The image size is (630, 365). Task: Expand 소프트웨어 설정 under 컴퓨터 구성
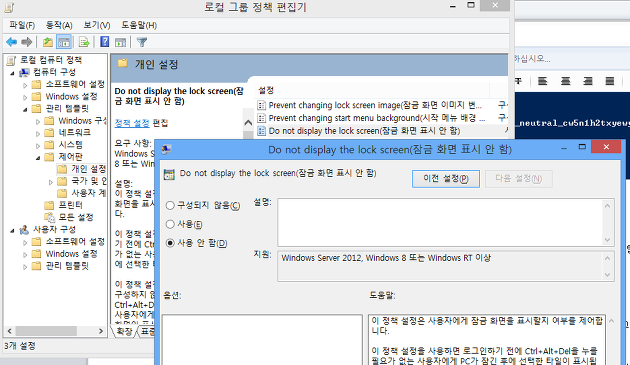(25, 85)
